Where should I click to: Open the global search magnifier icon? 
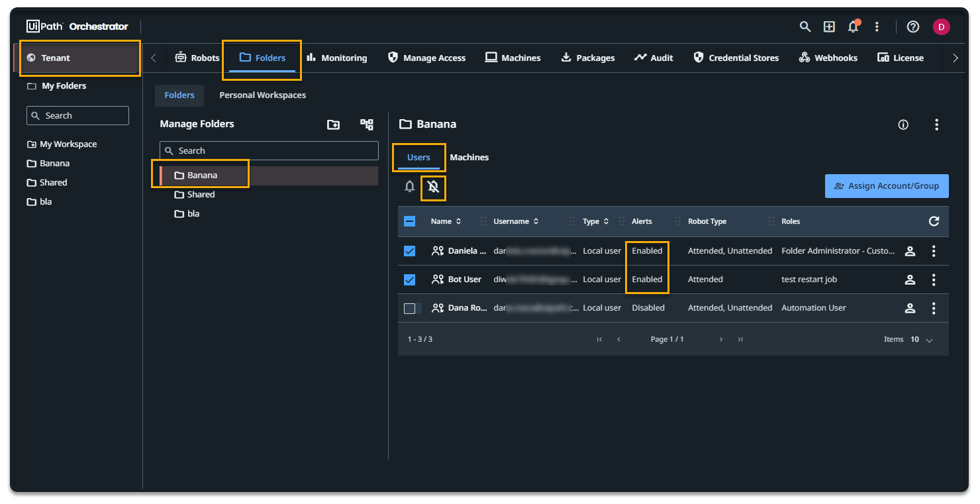click(x=805, y=26)
